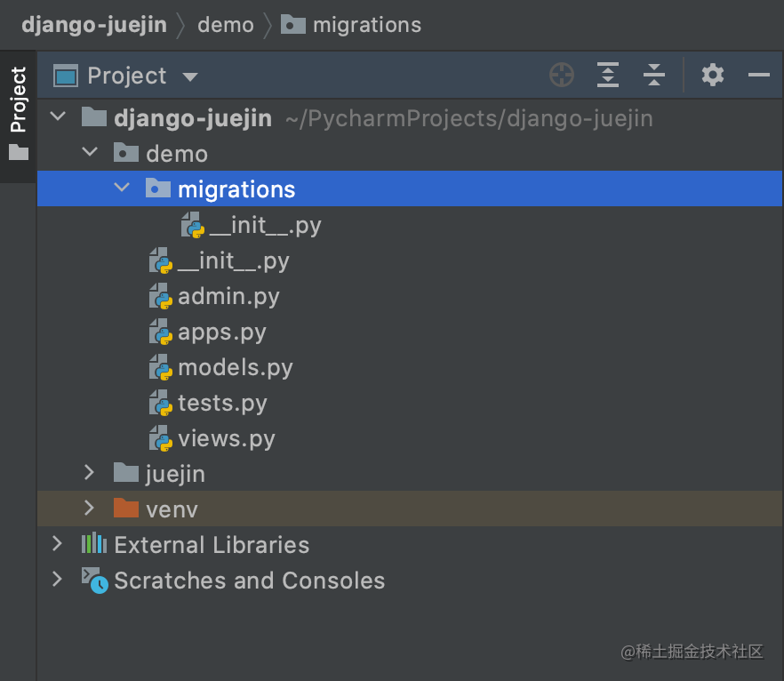
Task: Open the Project view dropdown arrow
Action: (190, 77)
